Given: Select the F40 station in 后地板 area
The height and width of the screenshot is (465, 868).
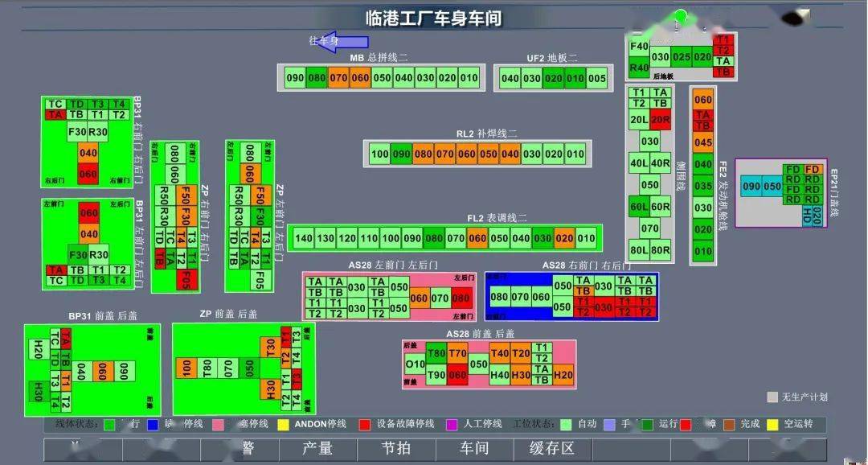Looking at the screenshot, I should pos(639,47).
